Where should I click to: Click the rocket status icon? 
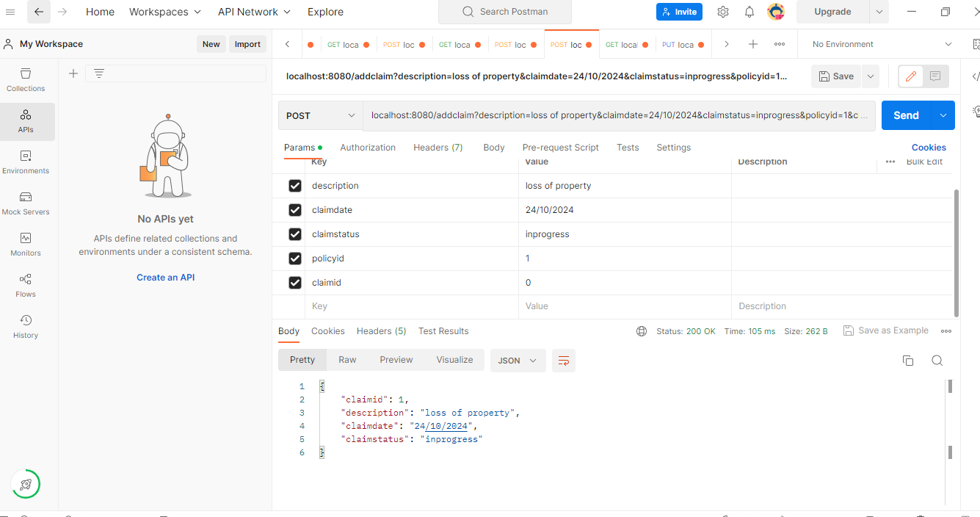[26, 484]
